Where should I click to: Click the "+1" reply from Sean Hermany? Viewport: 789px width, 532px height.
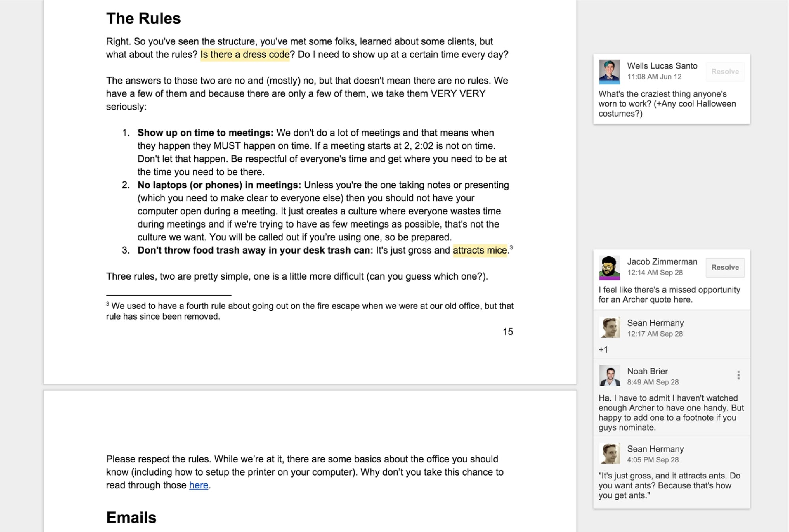coord(603,350)
